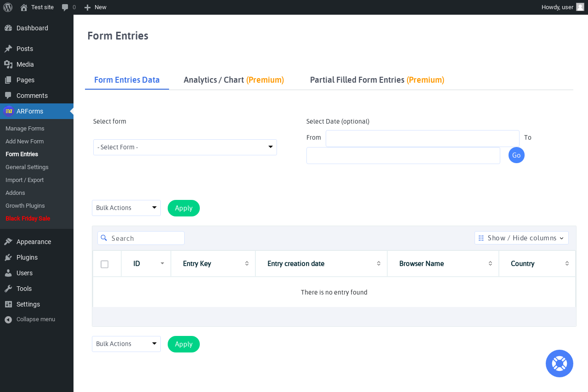Sort by Browser Name column arrows
Viewport: 588px width, 392px height.
(x=490, y=263)
